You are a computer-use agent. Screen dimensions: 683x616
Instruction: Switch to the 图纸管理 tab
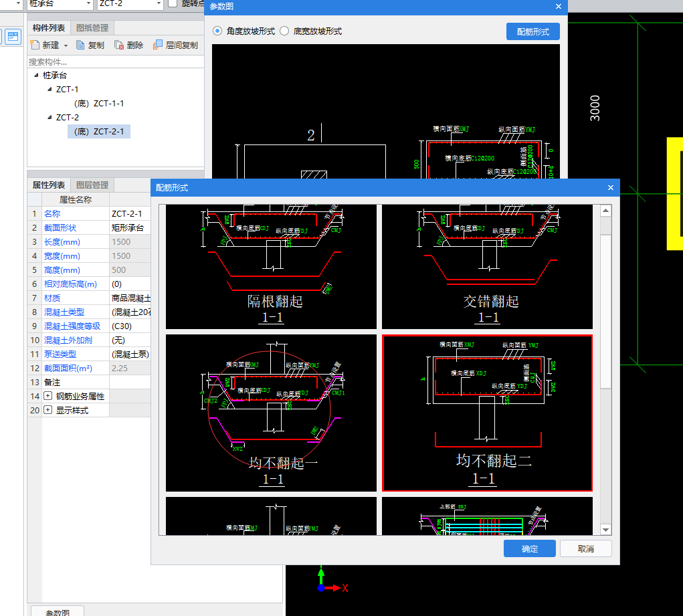tap(92, 28)
